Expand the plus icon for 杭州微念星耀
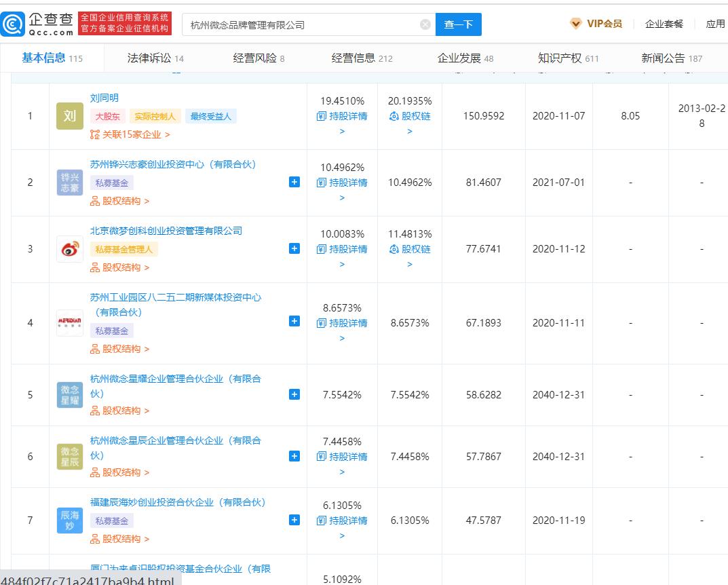The width and height of the screenshot is (728, 585). (294, 394)
